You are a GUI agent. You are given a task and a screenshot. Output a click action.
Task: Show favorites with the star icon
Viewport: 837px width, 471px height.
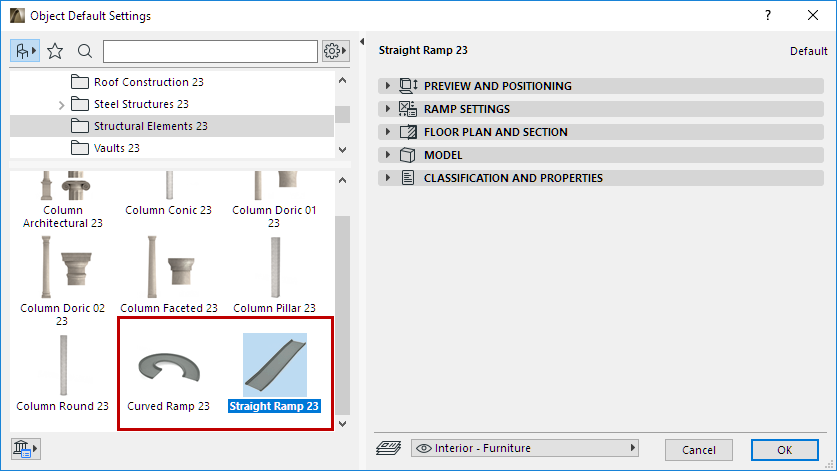[56, 50]
